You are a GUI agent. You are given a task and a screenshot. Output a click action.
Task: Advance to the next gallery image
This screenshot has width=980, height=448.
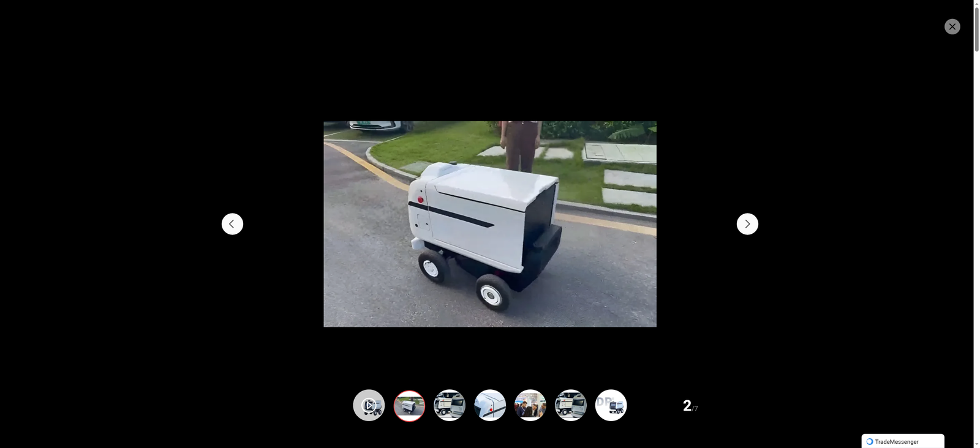click(x=747, y=224)
